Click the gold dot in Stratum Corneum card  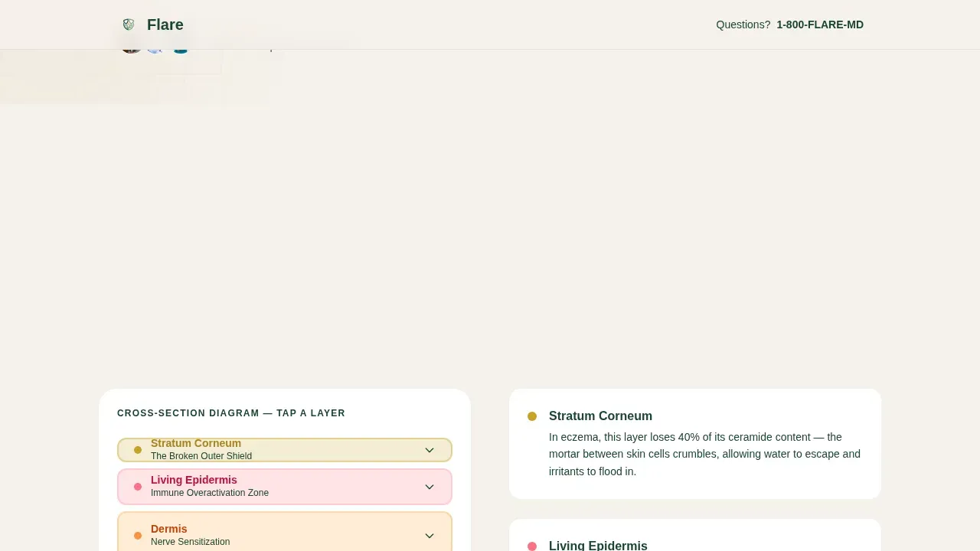pos(532,416)
